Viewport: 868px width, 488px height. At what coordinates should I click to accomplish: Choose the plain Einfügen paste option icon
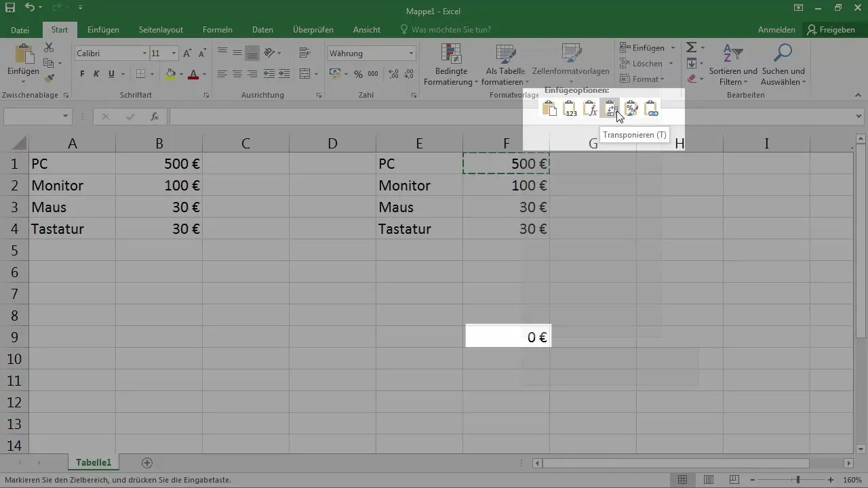(x=549, y=108)
